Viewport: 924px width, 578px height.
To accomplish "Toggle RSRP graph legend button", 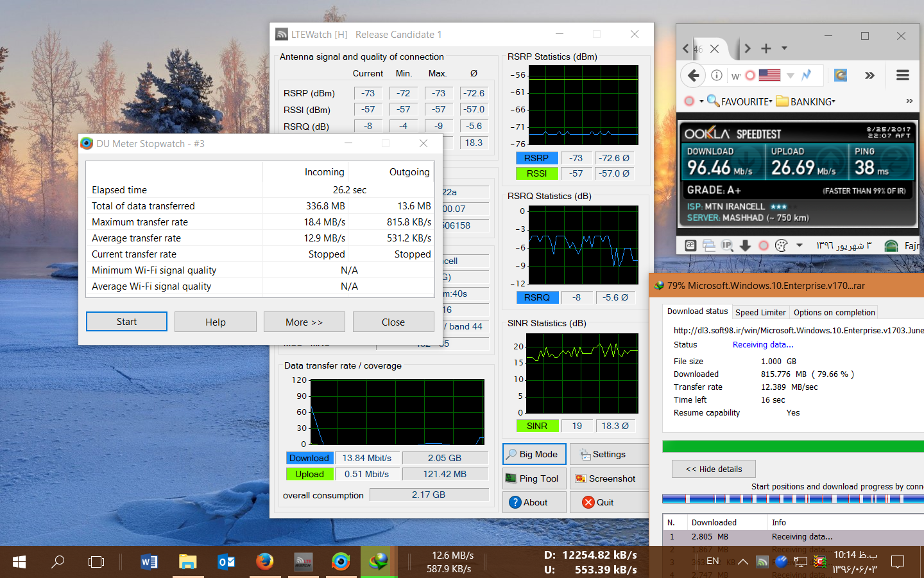I will (536, 158).
